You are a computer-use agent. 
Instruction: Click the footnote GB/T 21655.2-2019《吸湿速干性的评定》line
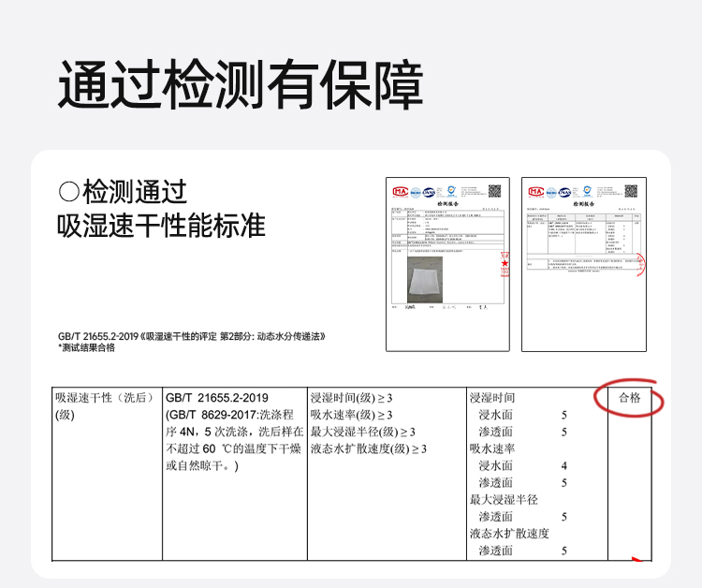192,336
